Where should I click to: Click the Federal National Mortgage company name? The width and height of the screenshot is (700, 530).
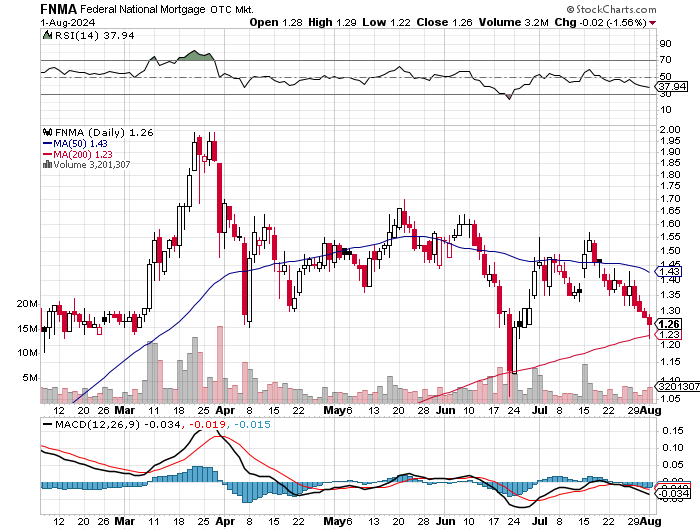point(143,9)
